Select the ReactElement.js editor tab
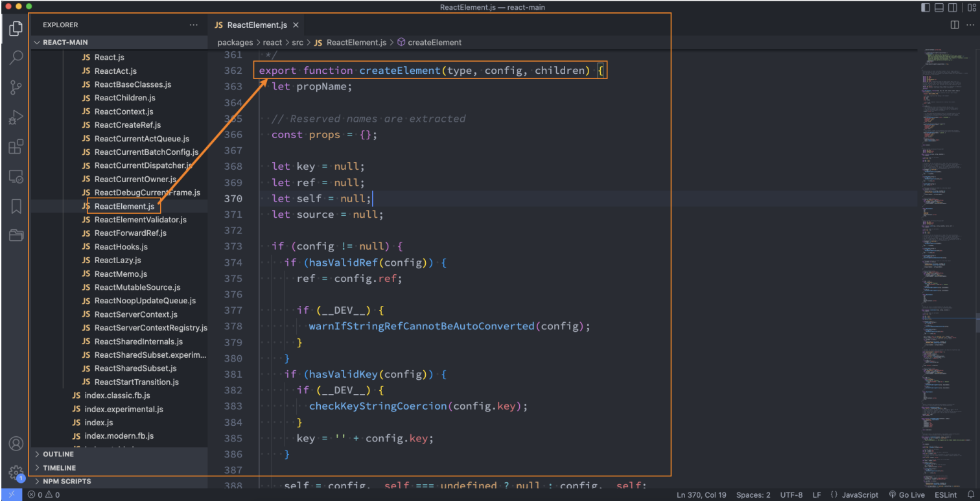 point(257,25)
